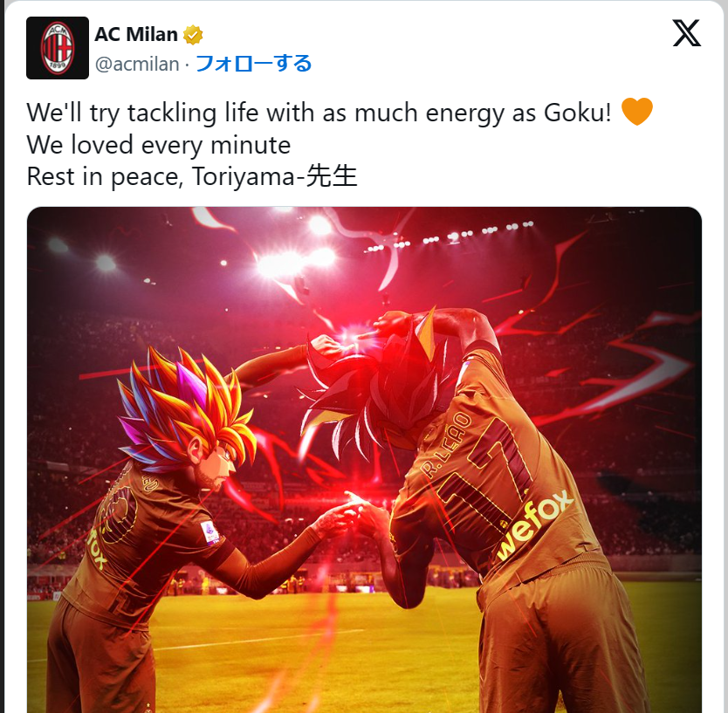Click the 'Rest in peace, Toriyama-先生' line

click(x=192, y=176)
